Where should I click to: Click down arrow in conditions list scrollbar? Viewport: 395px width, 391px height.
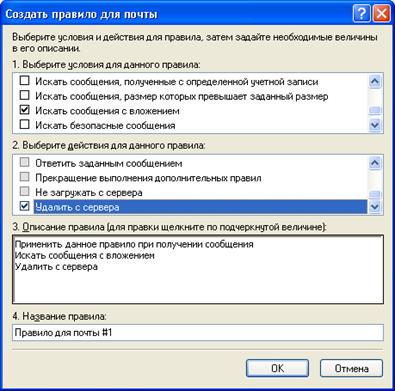pos(375,125)
